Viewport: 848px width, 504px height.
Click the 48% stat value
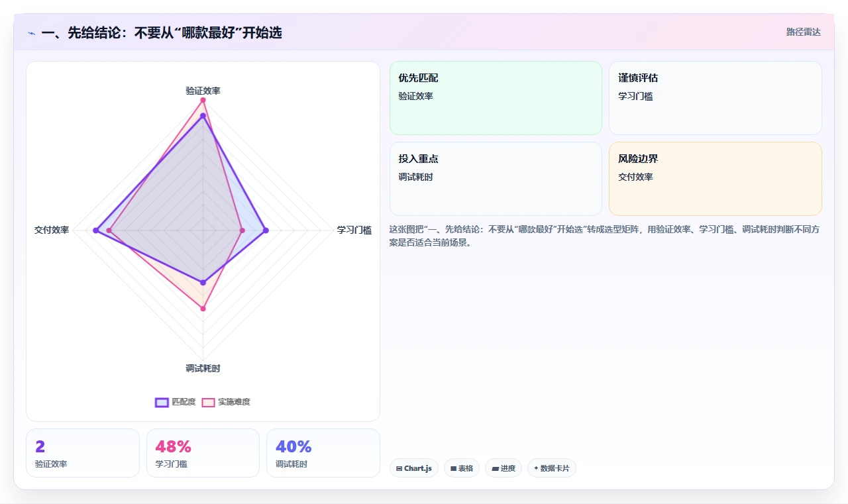173,446
